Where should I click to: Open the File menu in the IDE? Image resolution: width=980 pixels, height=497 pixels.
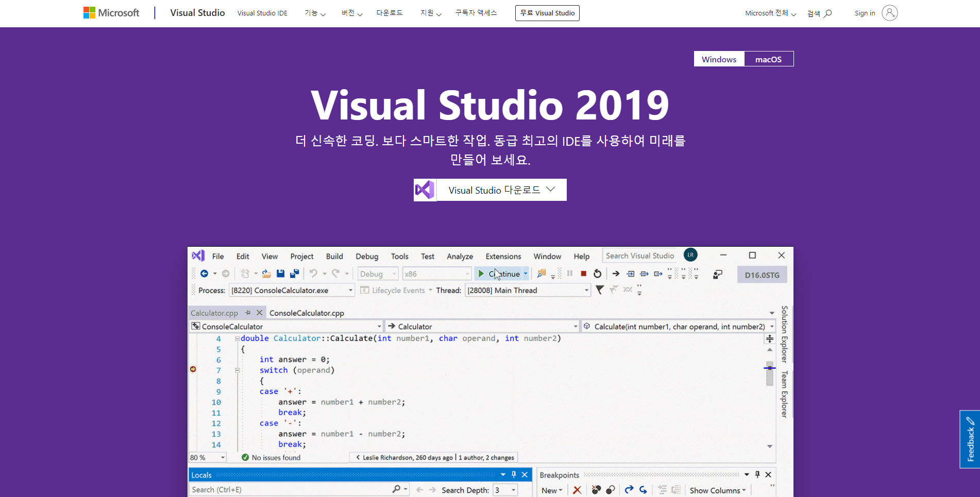coord(218,256)
